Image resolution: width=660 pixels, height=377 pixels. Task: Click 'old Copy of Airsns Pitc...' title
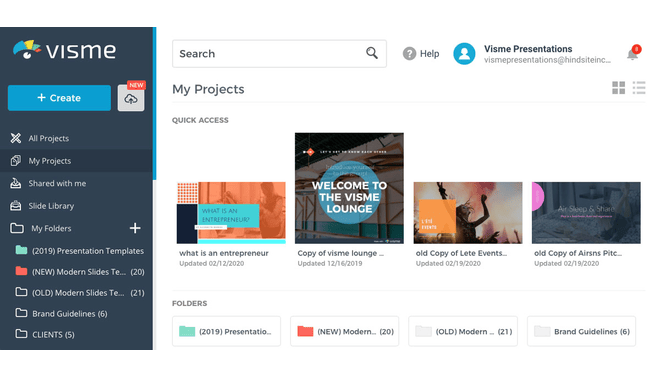coord(578,253)
